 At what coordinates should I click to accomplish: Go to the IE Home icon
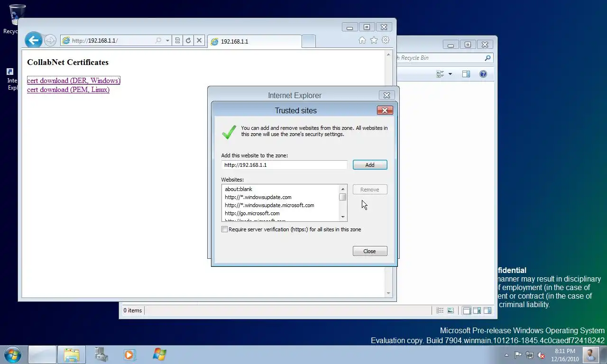point(362,40)
